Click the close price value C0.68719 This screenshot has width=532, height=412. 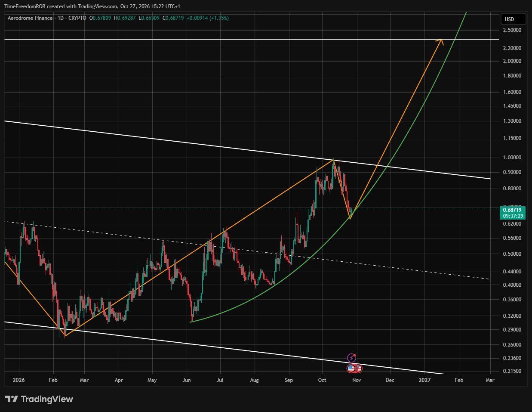click(174, 18)
